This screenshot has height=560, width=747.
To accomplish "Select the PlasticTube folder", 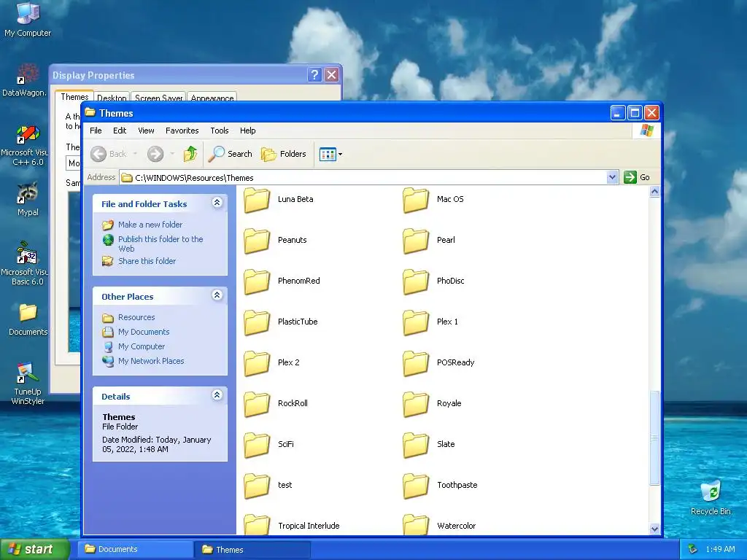I will coord(281,322).
